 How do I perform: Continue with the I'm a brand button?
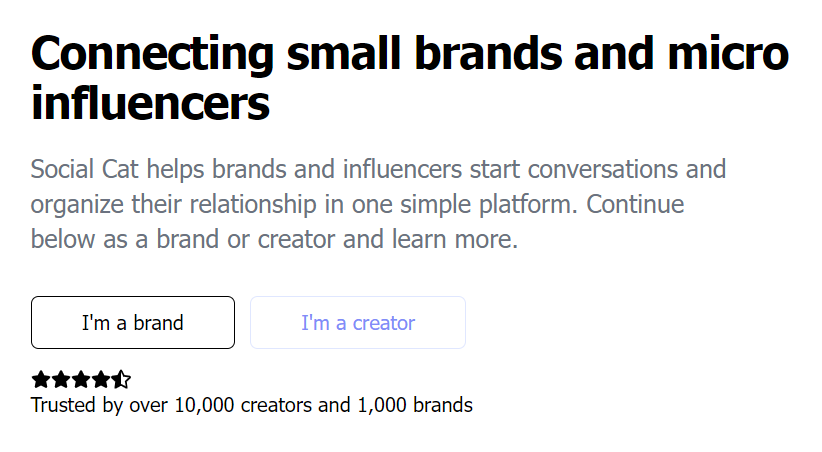point(133,323)
